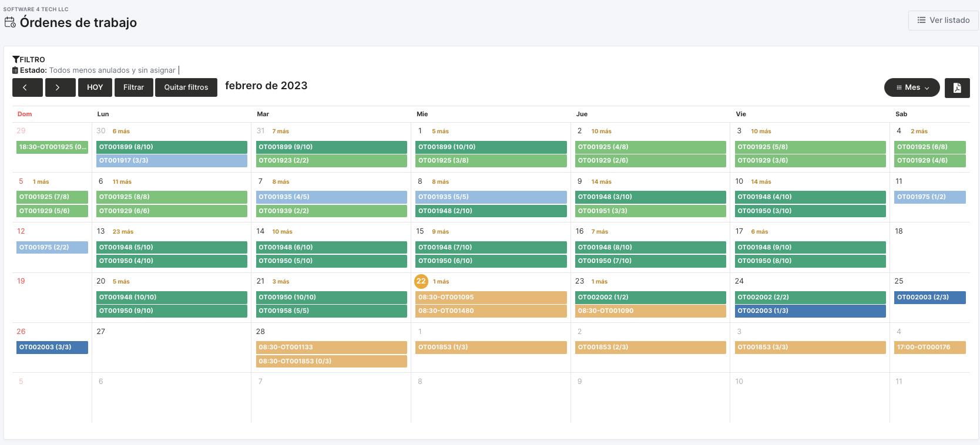This screenshot has width=980, height=445.
Task: Export calendar using the PDF icon
Action: pos(956,87)
